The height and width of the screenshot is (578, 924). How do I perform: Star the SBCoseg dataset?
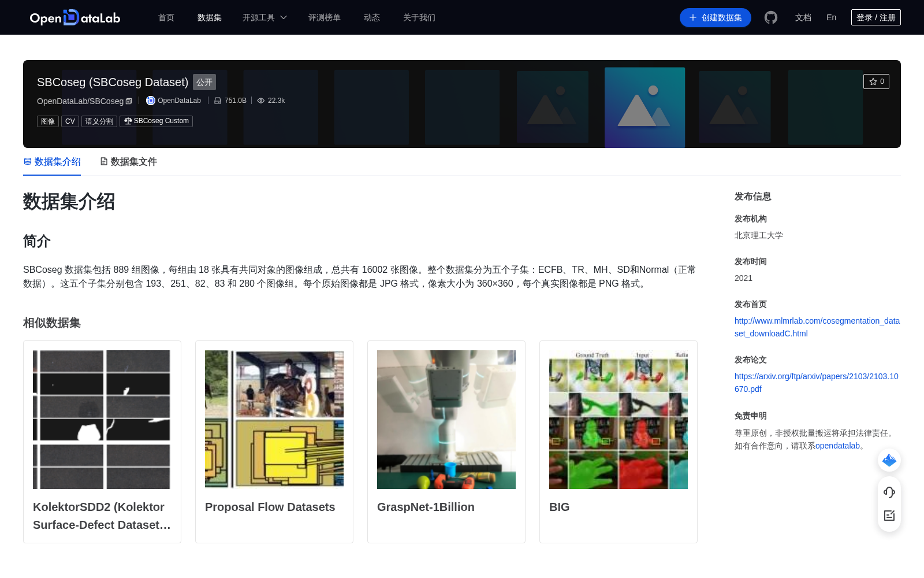tap(876, 81)
